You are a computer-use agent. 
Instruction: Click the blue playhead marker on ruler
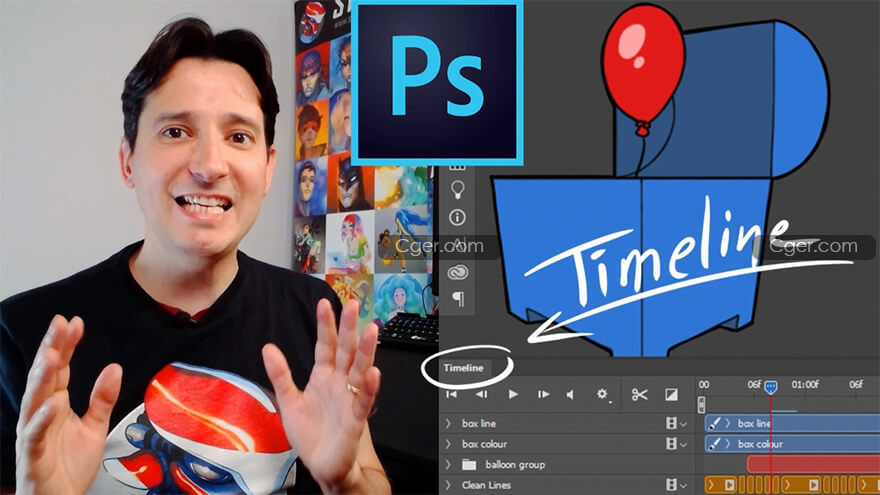[770, 386]
